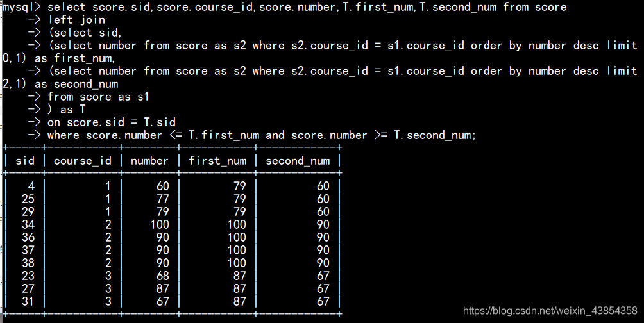Click number 100 in the sid 34 row
Viewport: 644px width, 323px height.
point(159,224)
